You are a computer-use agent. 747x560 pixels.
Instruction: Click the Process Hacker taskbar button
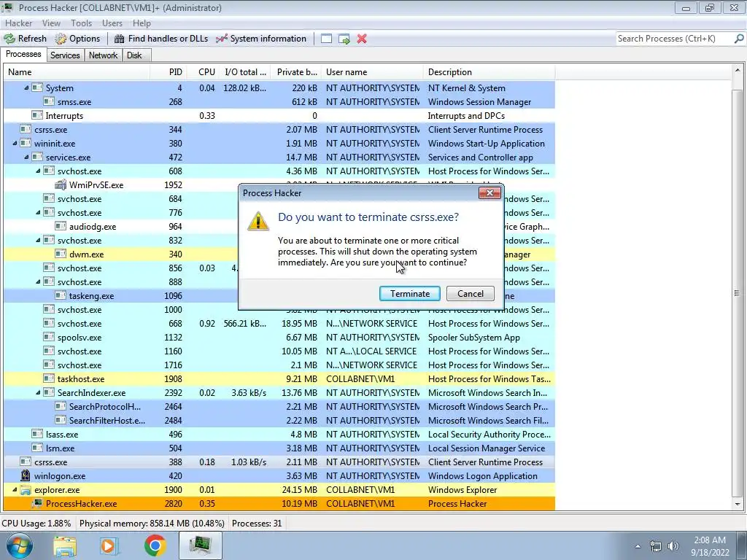click(x=201, y=545)
